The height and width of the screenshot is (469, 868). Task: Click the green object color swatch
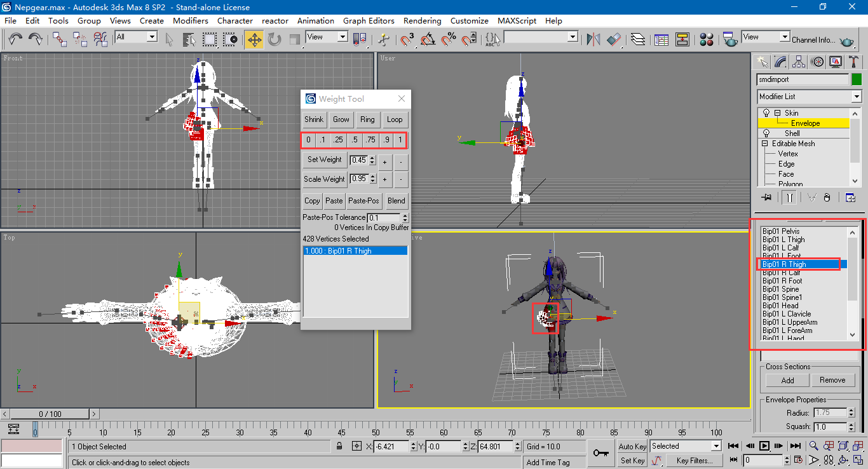point(856,80)
